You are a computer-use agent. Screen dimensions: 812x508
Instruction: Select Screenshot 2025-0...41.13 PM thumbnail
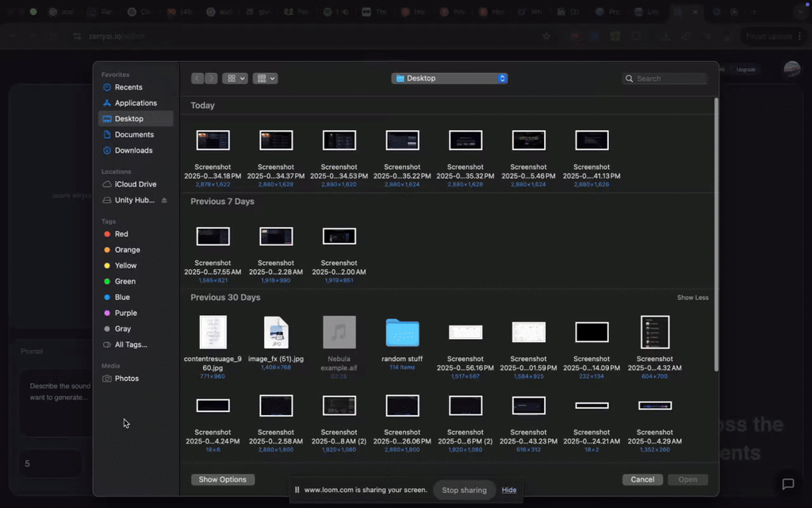(x=592, y=140)
